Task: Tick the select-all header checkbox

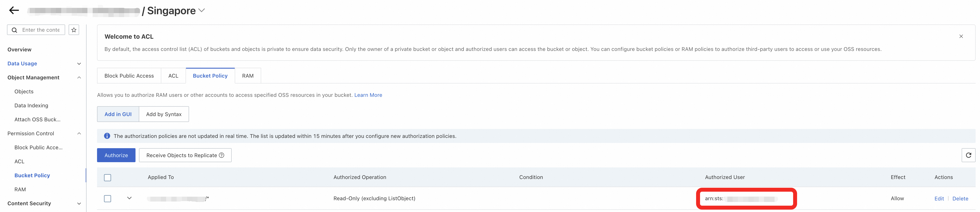Action: pos(108,178)
